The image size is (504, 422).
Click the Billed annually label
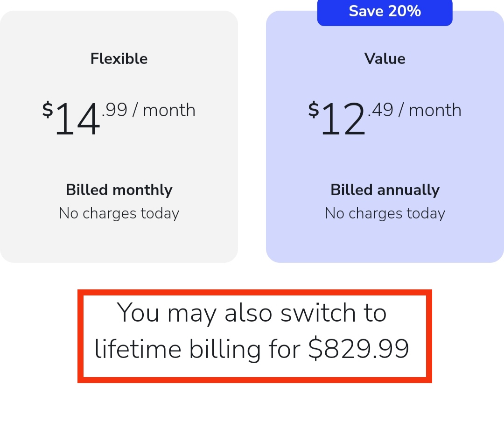(x=385, y=190)
